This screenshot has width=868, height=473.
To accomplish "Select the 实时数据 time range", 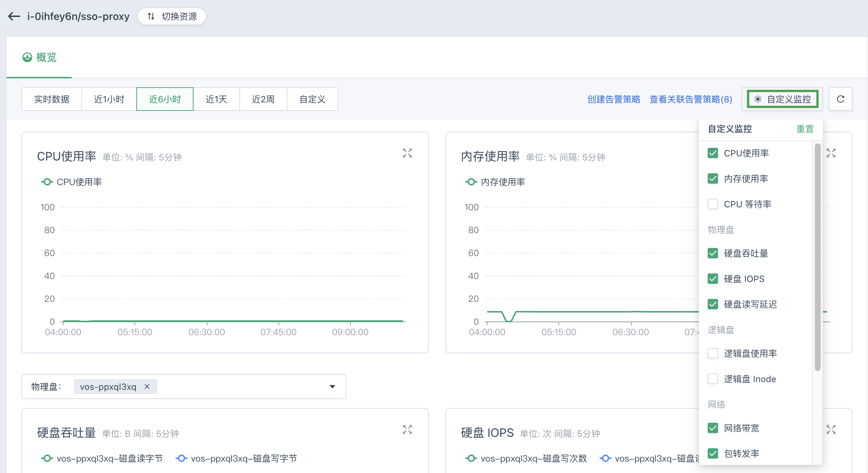I will (x=52, y=99).
